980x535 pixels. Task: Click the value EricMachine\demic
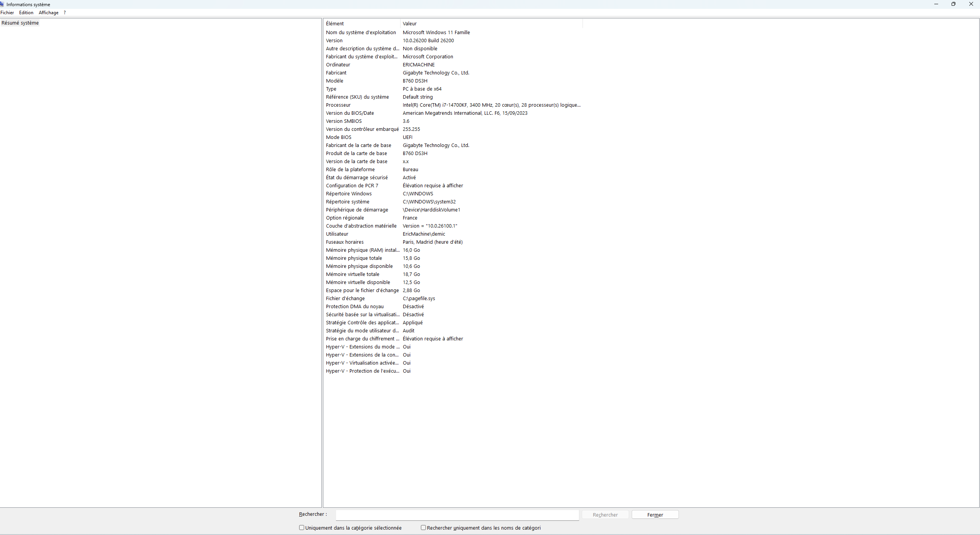click(424, 234)
